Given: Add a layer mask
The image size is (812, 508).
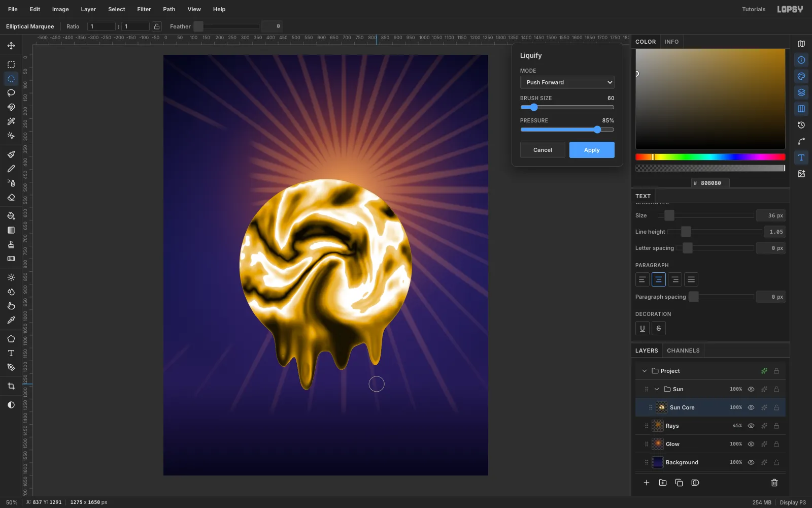Looking at the screenshot, I should [x=695, y=483].
